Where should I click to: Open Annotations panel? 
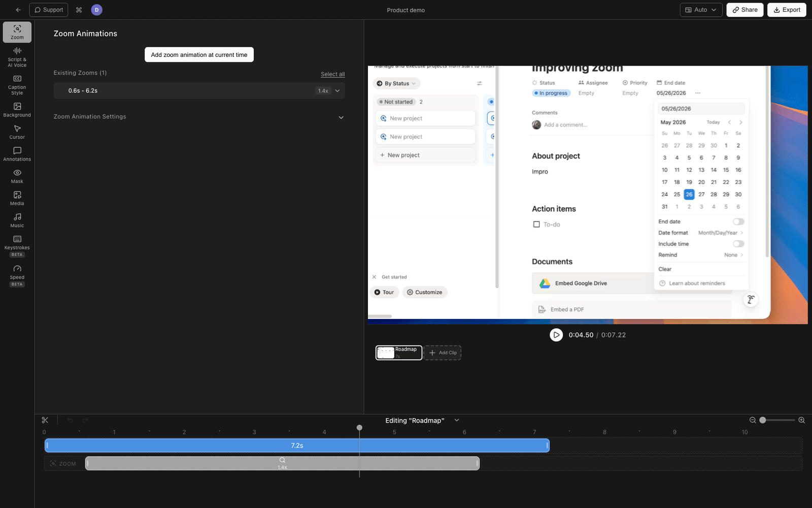17,154
